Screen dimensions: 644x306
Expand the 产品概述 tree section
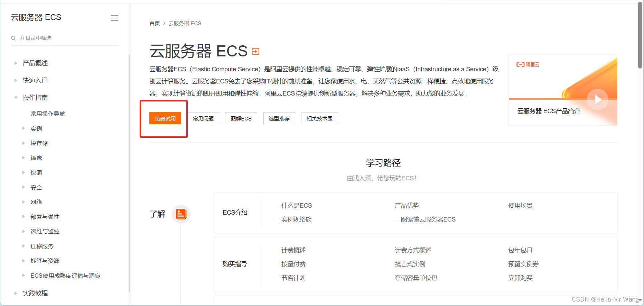coord(16,63)
